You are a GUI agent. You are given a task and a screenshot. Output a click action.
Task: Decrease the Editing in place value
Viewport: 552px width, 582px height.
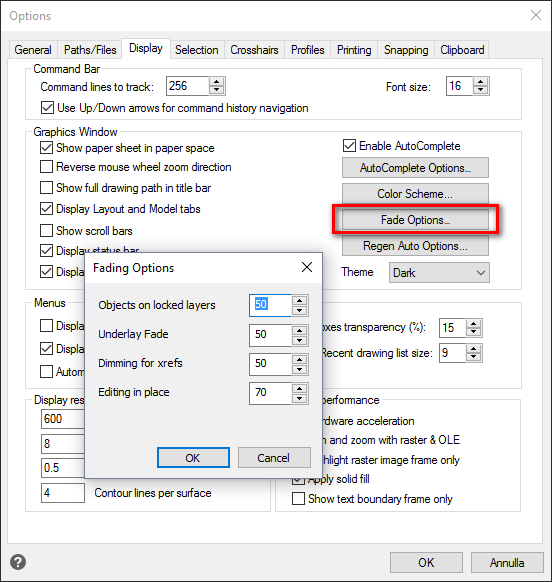pos(299,398)
